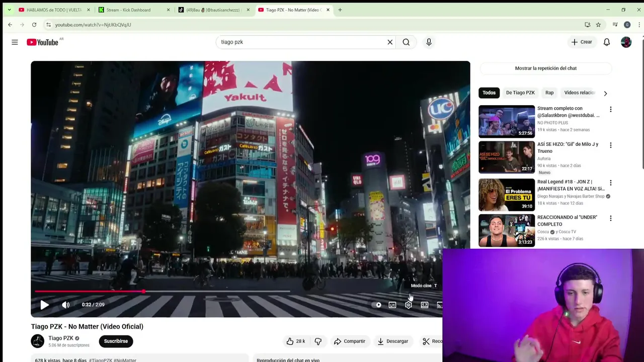This screenshot has height=362, width=644.
Task: Open the YouTube account avatar menu
Action: [626, 42]
